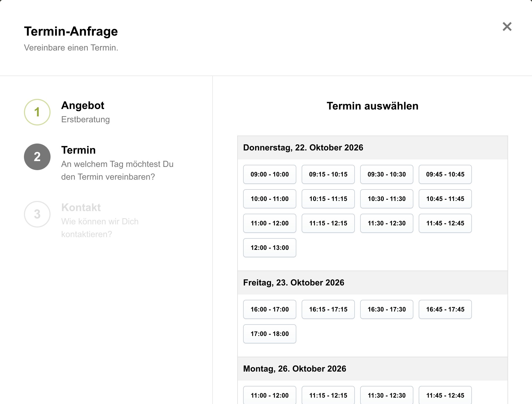Go back to step 1 Angebot circle
Screen dimensions: 532x404
37,112
